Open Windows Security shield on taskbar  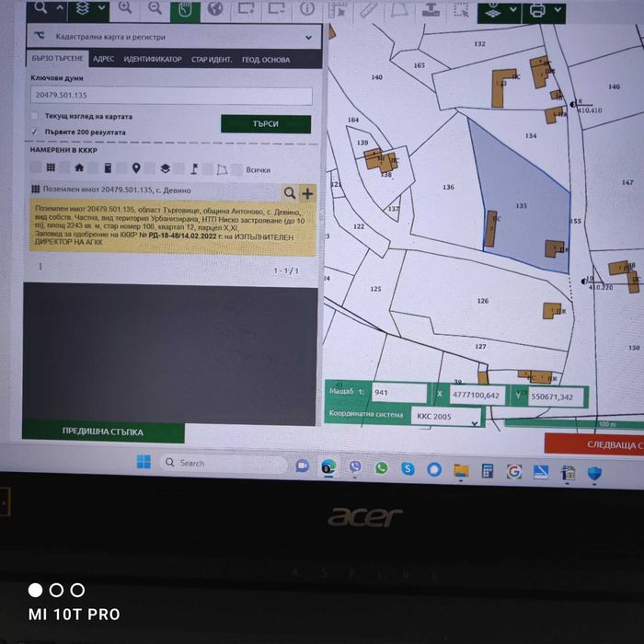[x=594, y=474]
